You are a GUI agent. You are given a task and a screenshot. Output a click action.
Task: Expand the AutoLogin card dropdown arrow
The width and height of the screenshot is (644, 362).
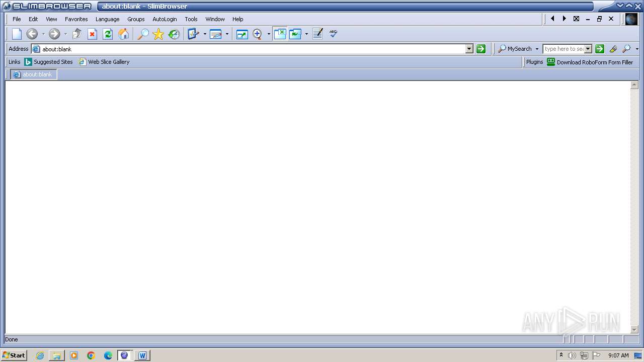[227, 34]
